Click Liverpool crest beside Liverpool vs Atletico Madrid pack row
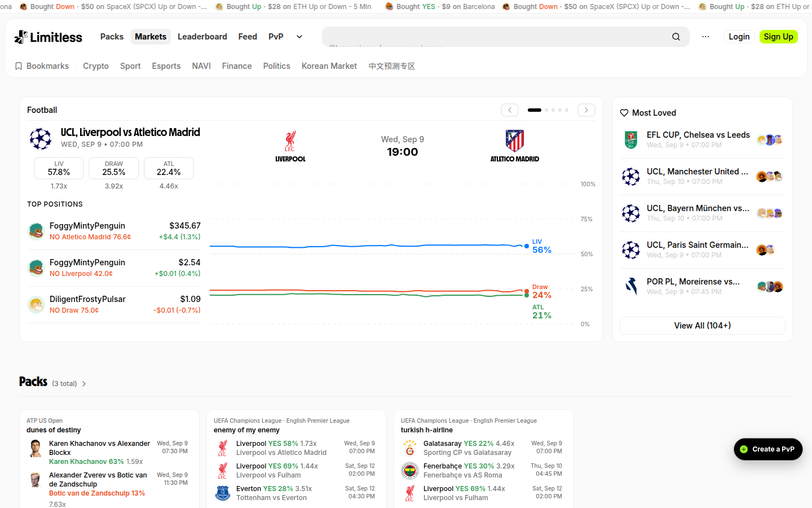 pos(223,448)
